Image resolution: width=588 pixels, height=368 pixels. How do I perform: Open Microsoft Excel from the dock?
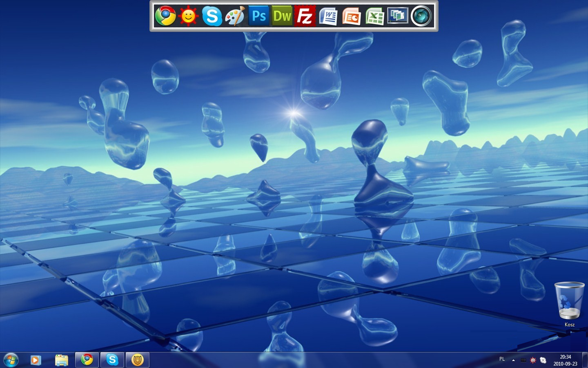click(375, 16)
